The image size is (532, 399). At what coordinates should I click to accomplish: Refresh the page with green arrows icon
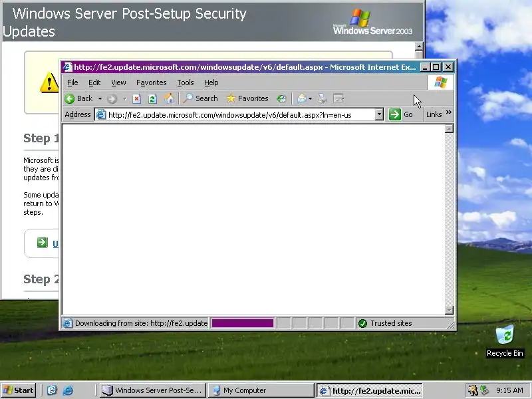tap(152, 98)
